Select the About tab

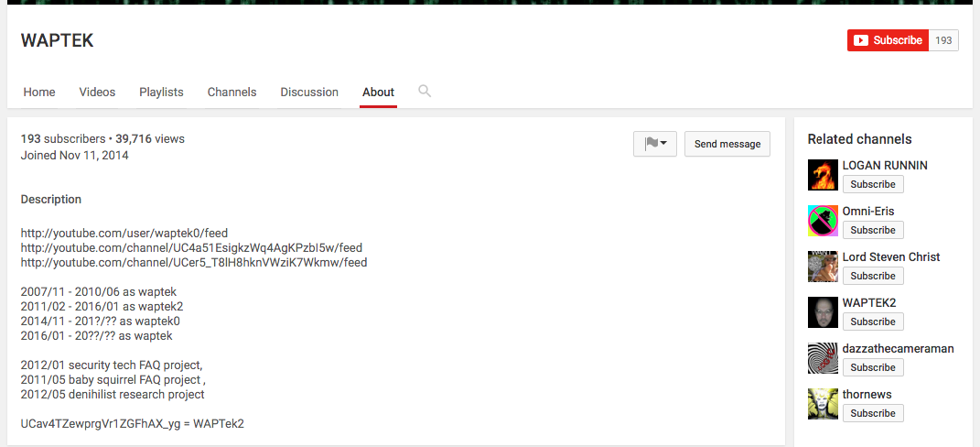(378, 92)
